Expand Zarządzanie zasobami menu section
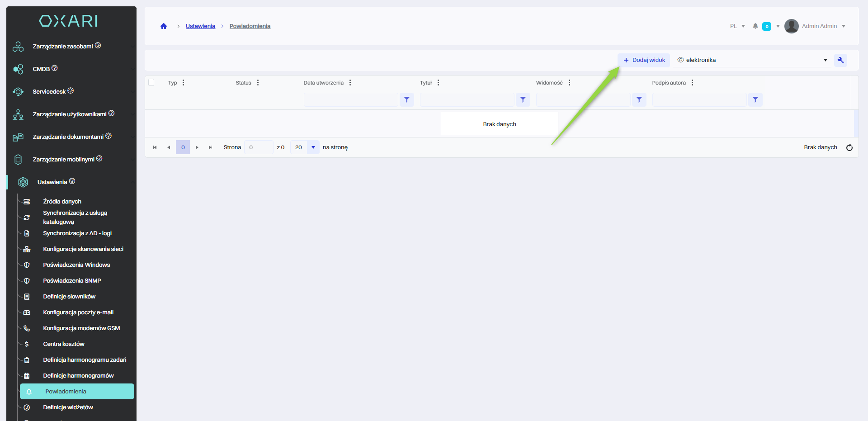The image size is (868, 421). pyautogui.click(x=63, y=47)
